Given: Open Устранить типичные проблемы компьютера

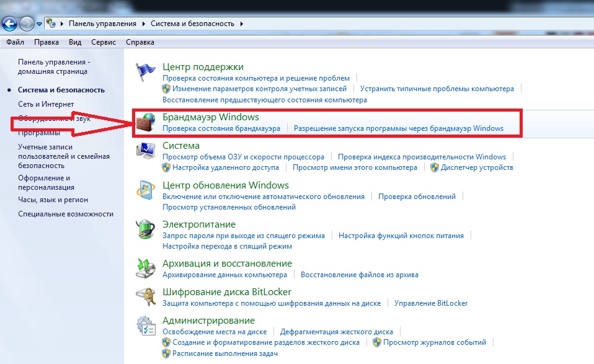Looking at the screenshot, I should tap(437, 89).
